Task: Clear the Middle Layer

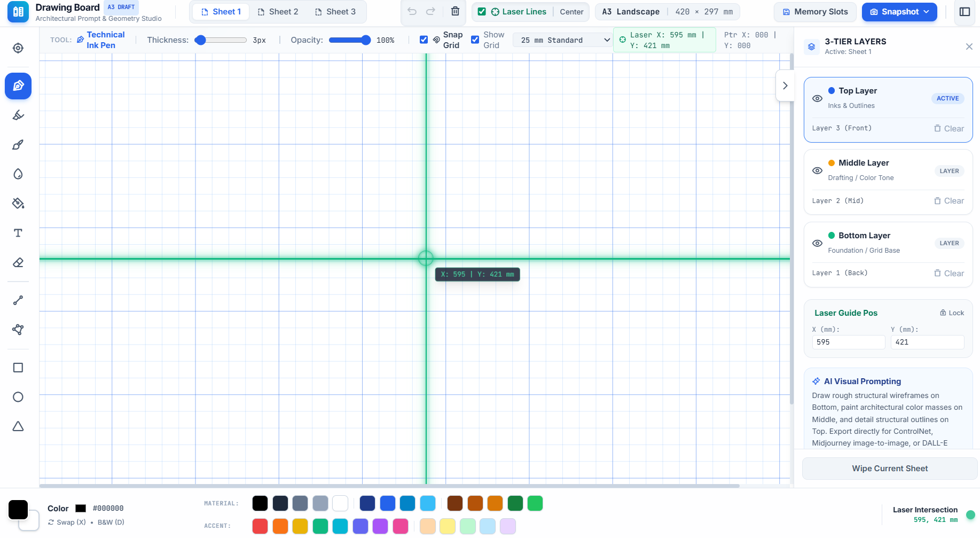Action: point(948,201)
